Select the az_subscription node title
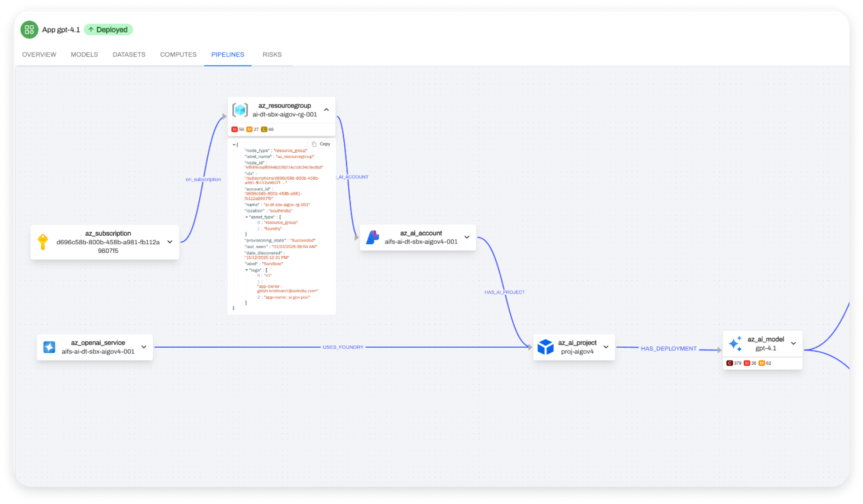 (108, 233)
